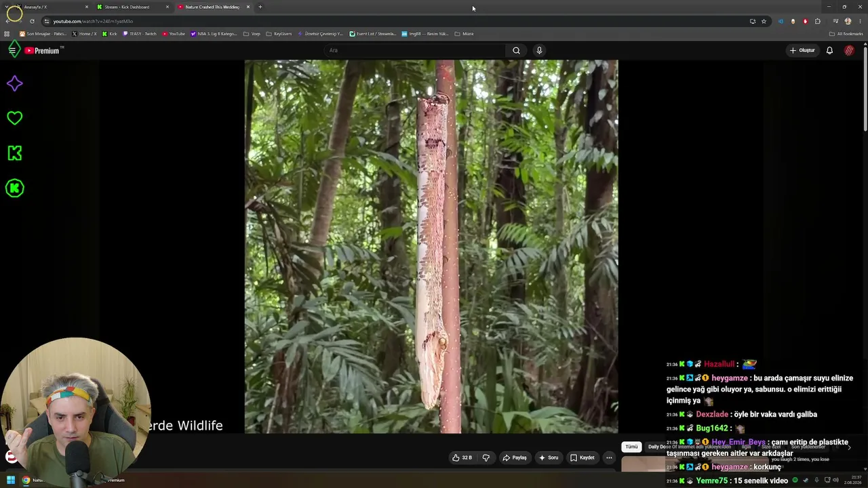Open the ImgBB Resim Yükle bookmark
This screenshot has height=488, width=868.
click(425, 34)
